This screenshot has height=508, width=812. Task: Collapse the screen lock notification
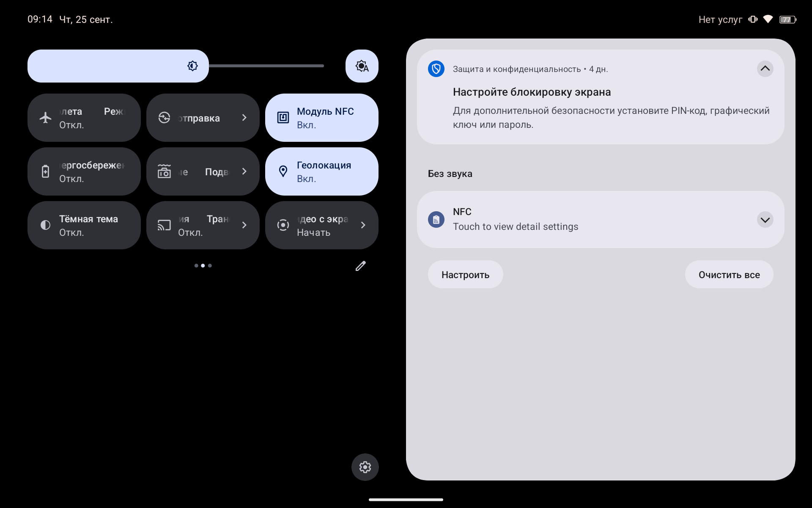pyautogui.click(x=765, y=69)
